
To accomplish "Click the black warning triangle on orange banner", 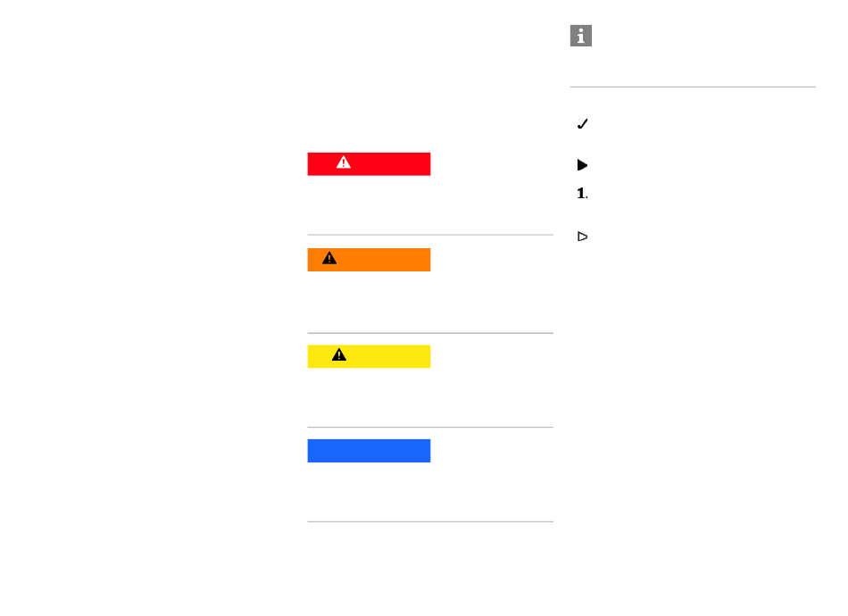I will pos(329,258).
